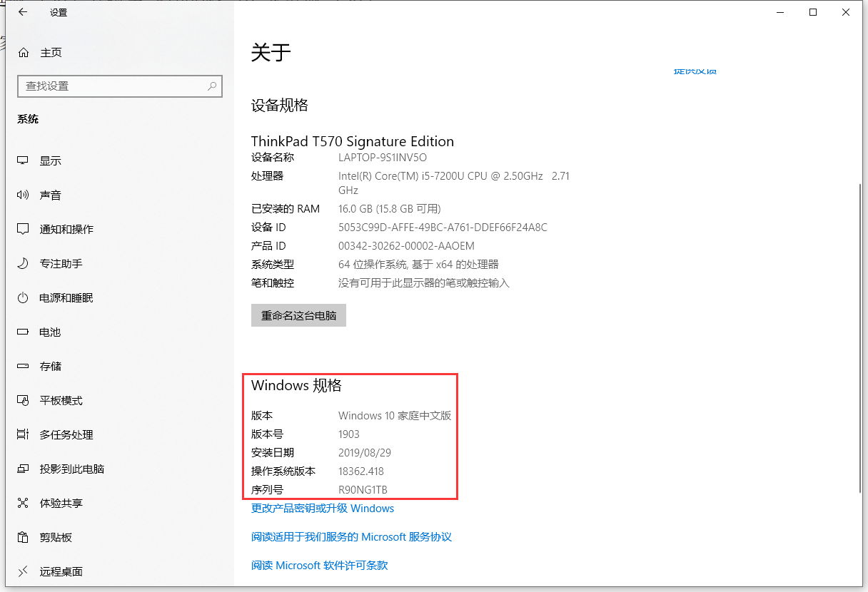Click the Home house icon
This screenshot has height=592, width=868.
click(24, 52)
